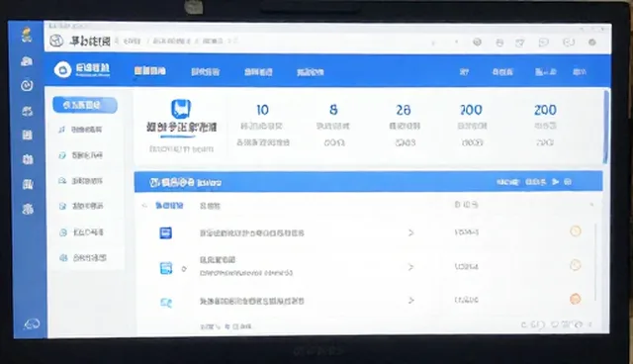Click the "10" statistic number
Image resolution: width=633 pixels, height=364 pixels.
[x=262, y=110]
